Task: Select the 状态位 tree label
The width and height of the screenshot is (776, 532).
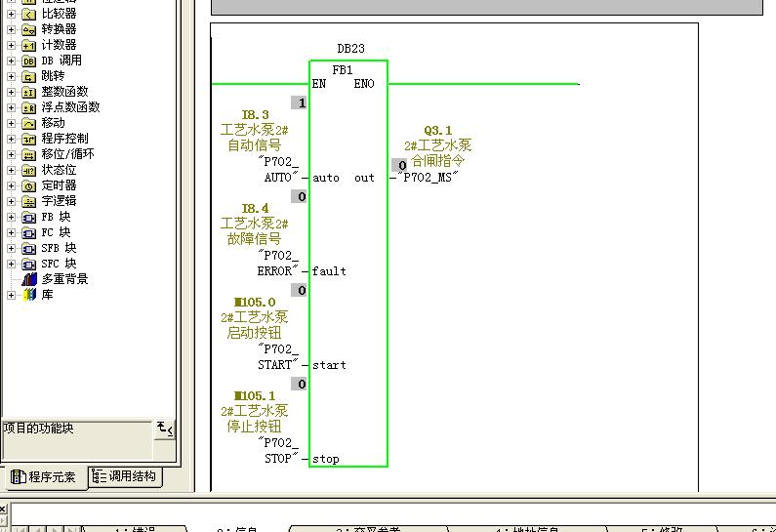Action: point(59,170)
